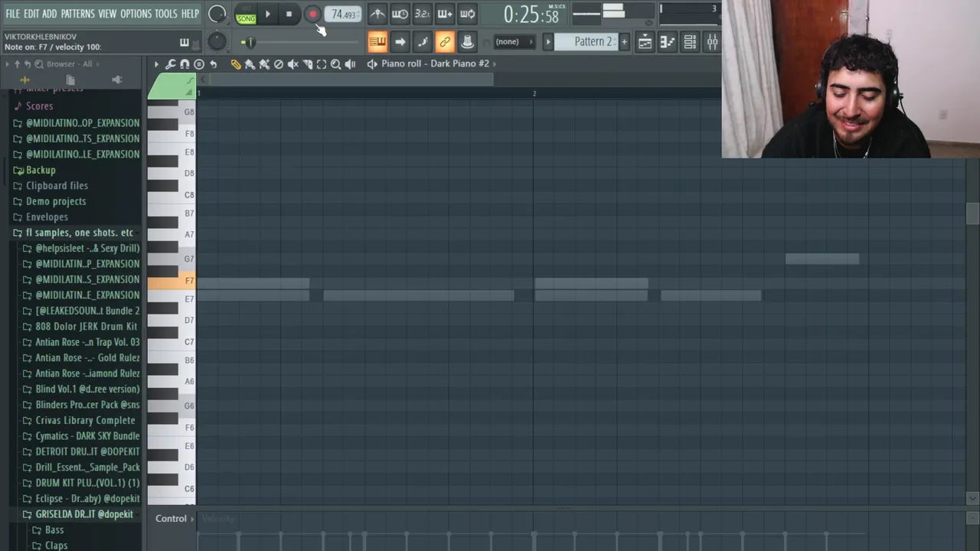Click the red Record button
This screenshot has height=551, width=980.
click(312, 14)
